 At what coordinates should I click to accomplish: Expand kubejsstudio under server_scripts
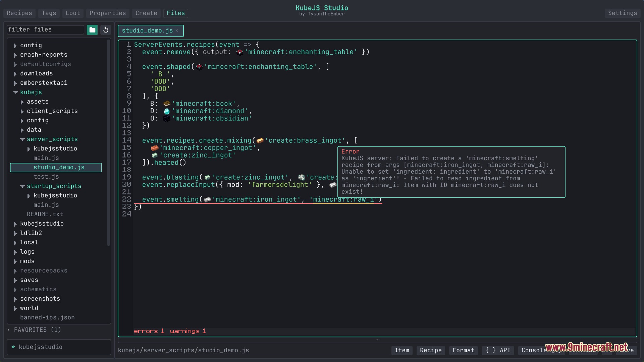(x=29, y=149)
